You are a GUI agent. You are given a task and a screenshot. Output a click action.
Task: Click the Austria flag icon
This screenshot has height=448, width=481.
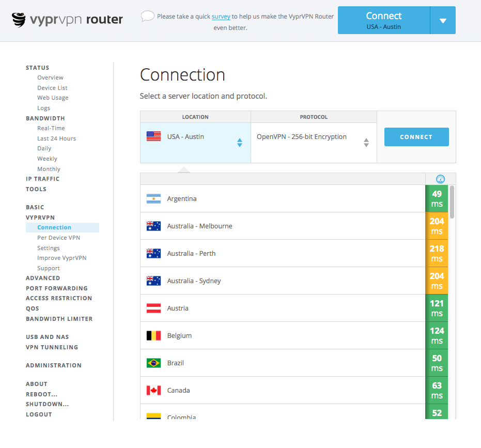(153, 308)
